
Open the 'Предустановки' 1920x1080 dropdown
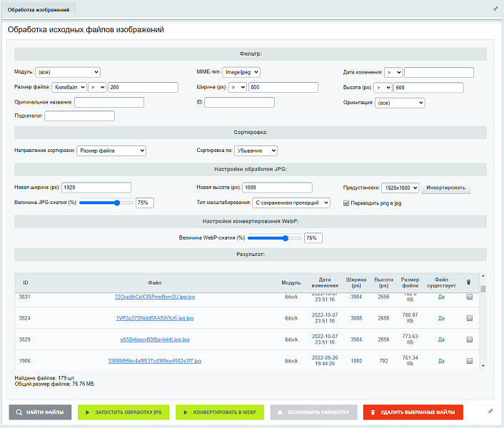(x=400, y=188)
